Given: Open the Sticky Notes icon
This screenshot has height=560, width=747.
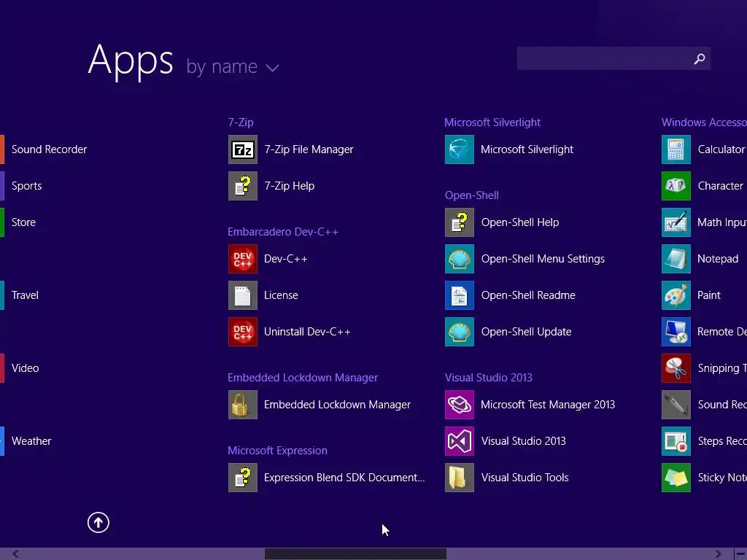Looking at the screenshot, I should click(676, 478).
